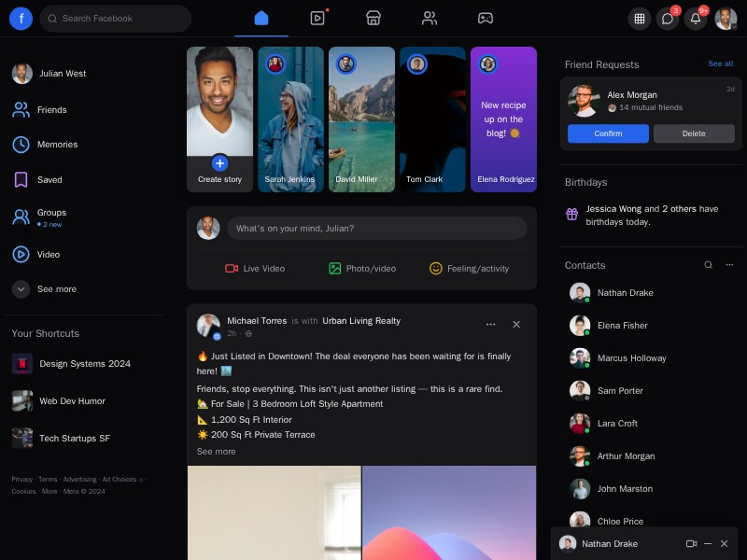
Task: Add a Feeling/activity to your post
Action: [x=469, y=269]
